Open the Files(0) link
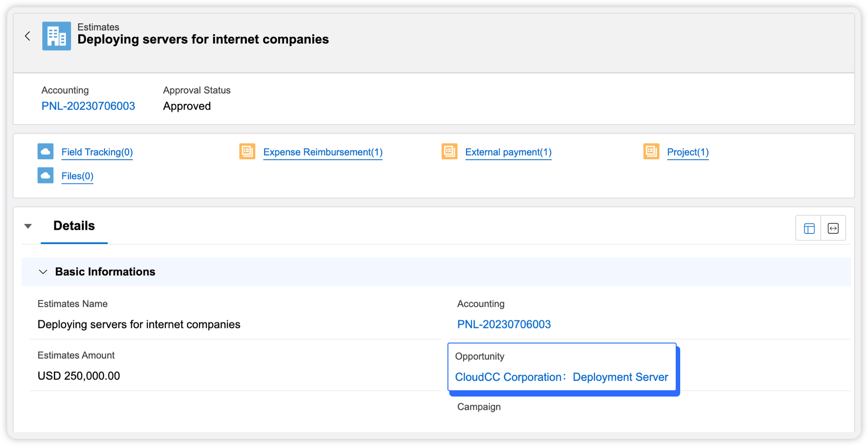The width and height of the screenshot is (868, 446). pos(77,176)
